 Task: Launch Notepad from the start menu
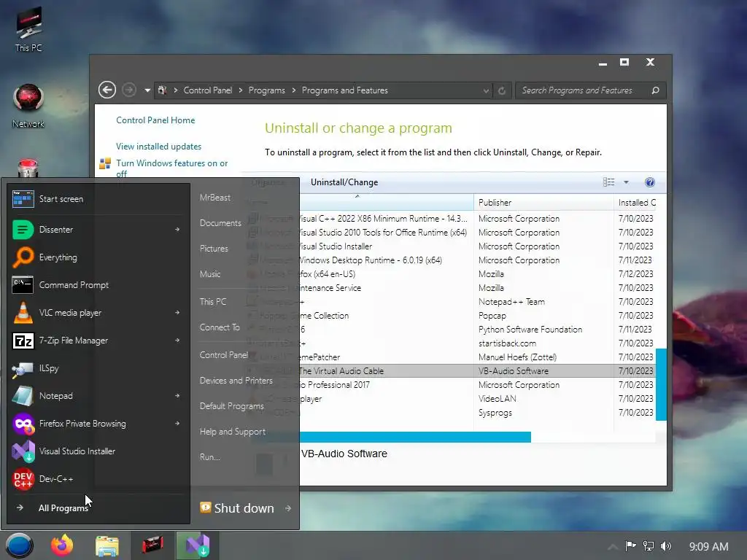pyautogui.click(x=98, y=396)
